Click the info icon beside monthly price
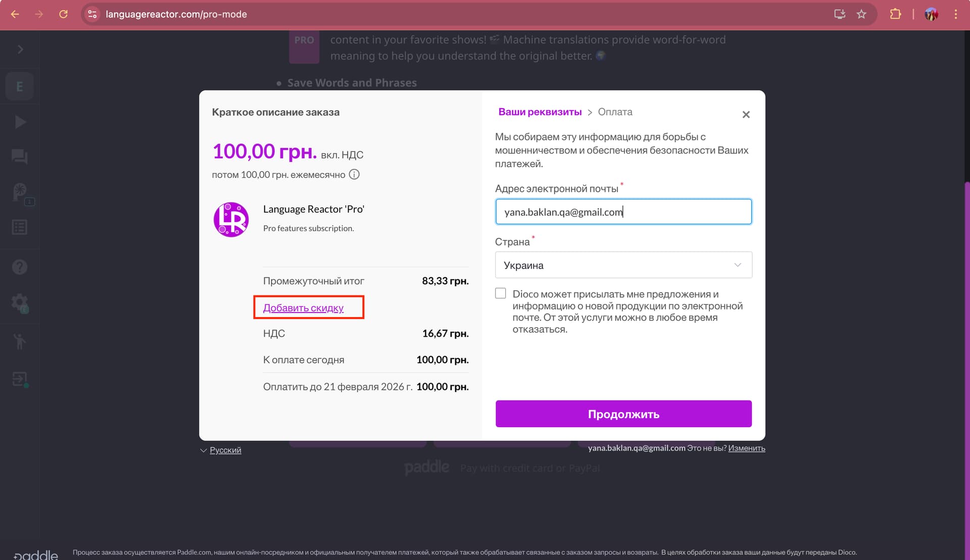Screen dimensions: 970x560 coord(354,175)
